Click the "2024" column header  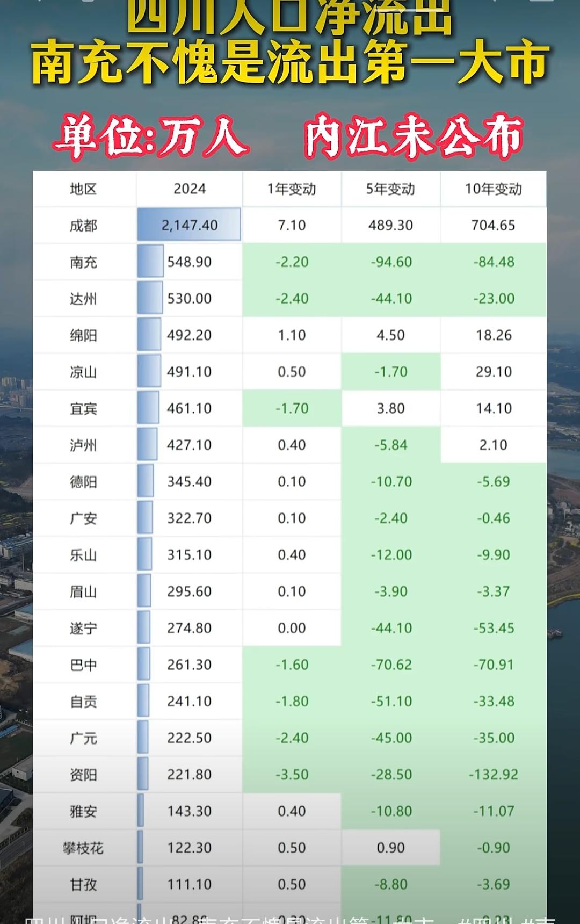pyautogui.click(x=190, y=189)
